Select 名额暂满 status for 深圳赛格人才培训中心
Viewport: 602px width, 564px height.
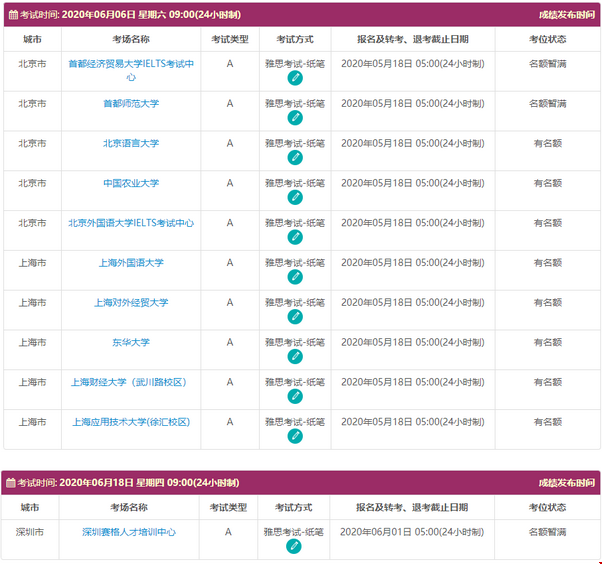click(547, 532)
